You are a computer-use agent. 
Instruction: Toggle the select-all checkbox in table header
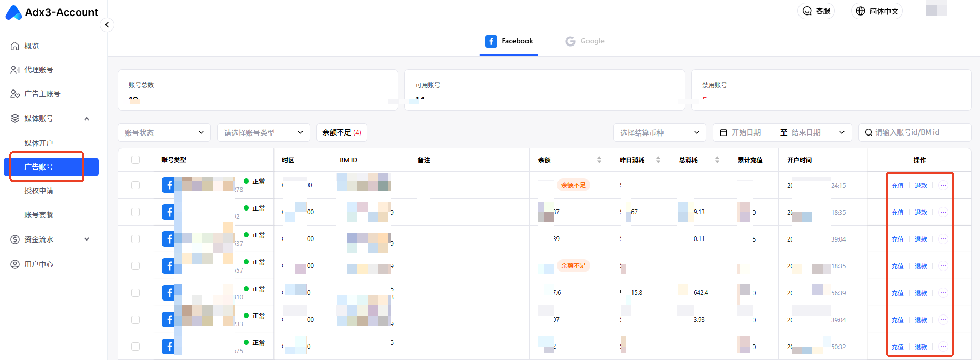135,160
